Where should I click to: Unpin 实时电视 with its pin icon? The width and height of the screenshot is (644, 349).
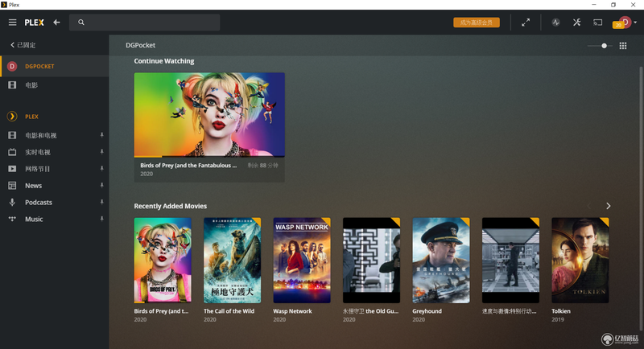point(102,152)
